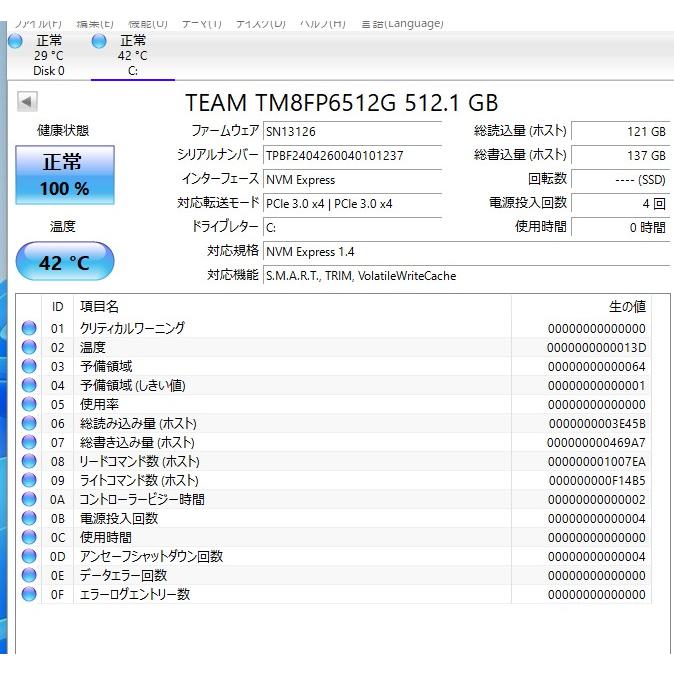Select the raw value 000000000013D for 温度
This screenshot has width=674, height=674.
597,347
